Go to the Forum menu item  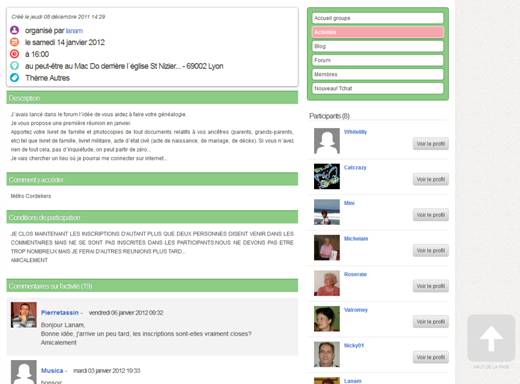(x=378, y=60)
